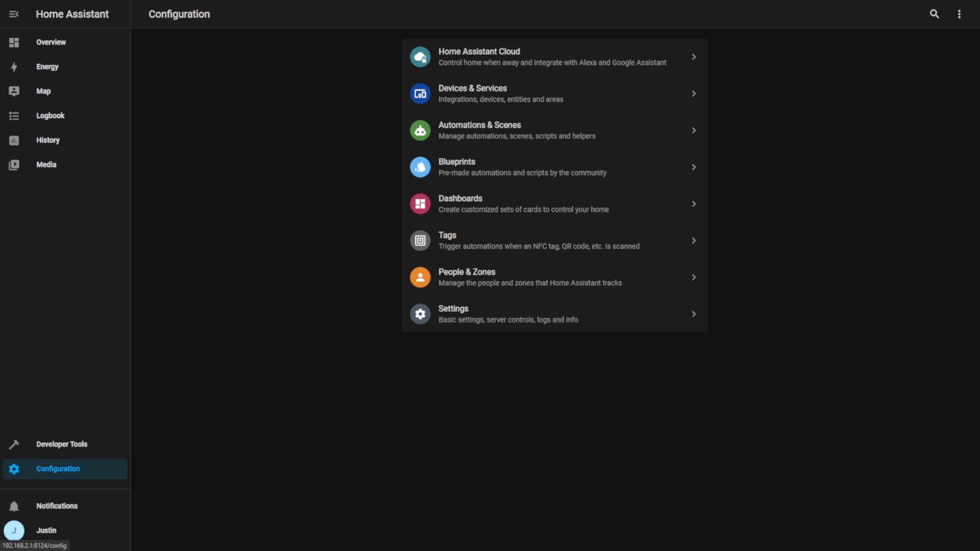Click 'Control home when away' description
This screenshot has width=980, height=551.
(x=552, y=63)
